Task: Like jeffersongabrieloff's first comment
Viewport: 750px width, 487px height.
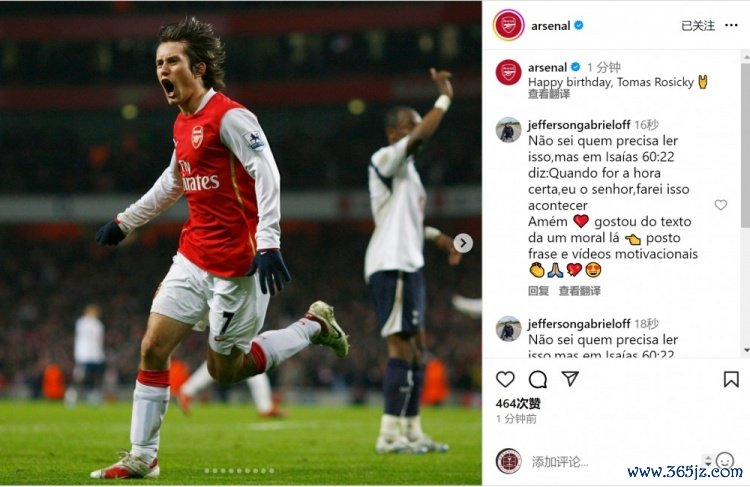Action: point(720,205)
